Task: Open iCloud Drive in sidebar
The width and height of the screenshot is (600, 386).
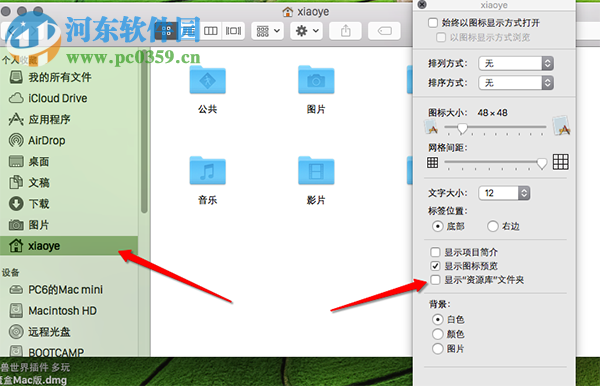Action: pyautogui.click(x=69, y=98)
